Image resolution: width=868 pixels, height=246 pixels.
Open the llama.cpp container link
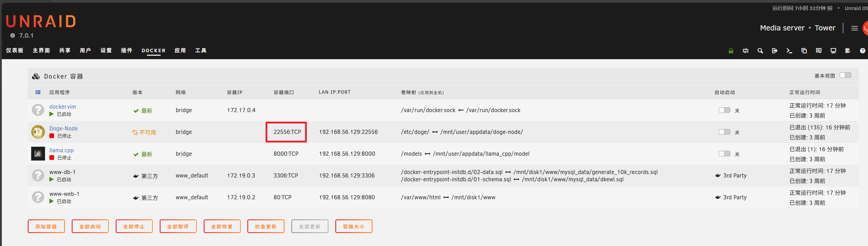point(61,150)
